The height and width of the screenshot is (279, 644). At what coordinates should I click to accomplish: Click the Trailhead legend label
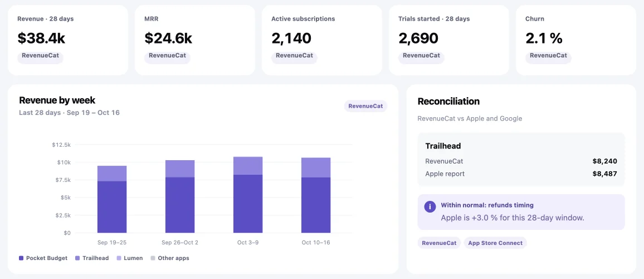click(x=96, y=258)
